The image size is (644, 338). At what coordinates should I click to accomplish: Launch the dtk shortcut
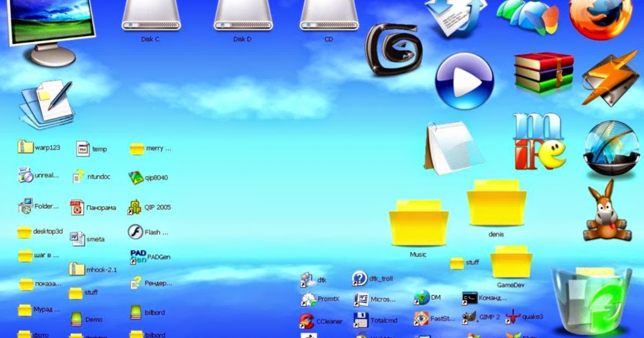pos(308,280)
